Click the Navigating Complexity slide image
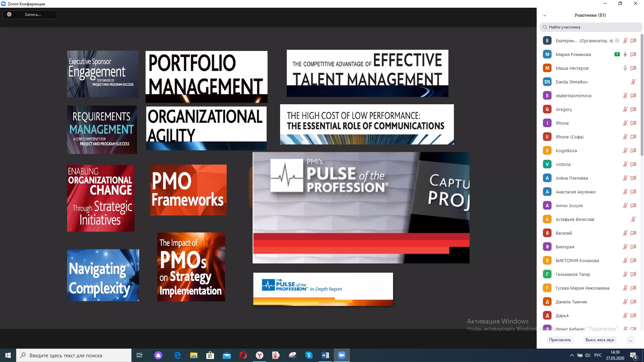 (x=103, y=275)
